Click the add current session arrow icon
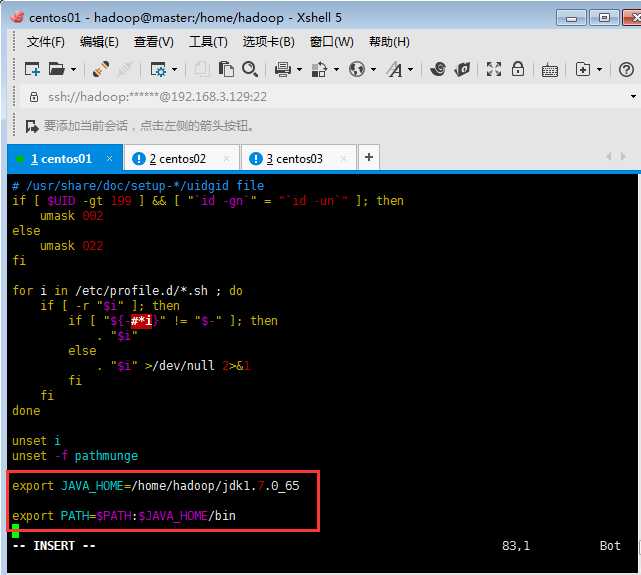 click(x=32, y=126)
